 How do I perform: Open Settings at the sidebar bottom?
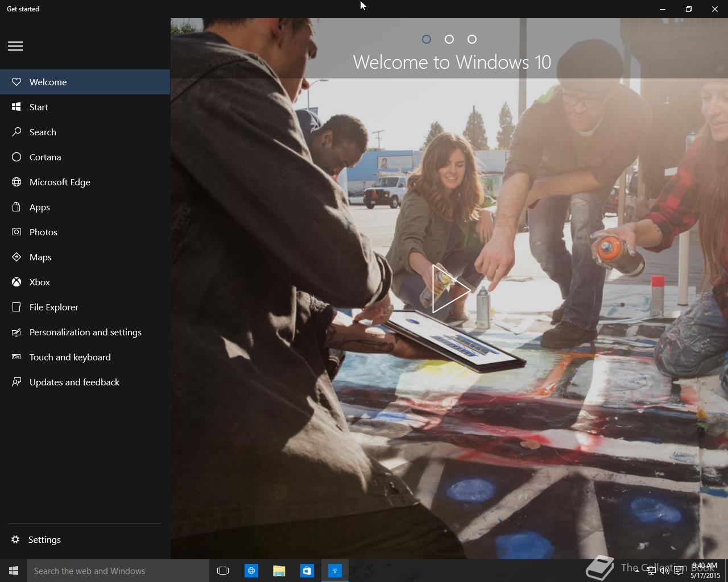(85, 539)
